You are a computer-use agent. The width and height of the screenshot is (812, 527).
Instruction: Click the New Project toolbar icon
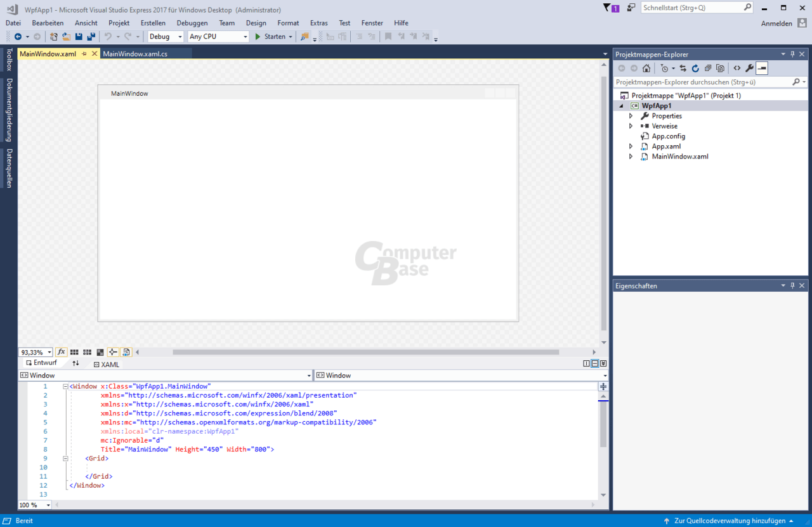pyautogui.click(x=53, y=36)
